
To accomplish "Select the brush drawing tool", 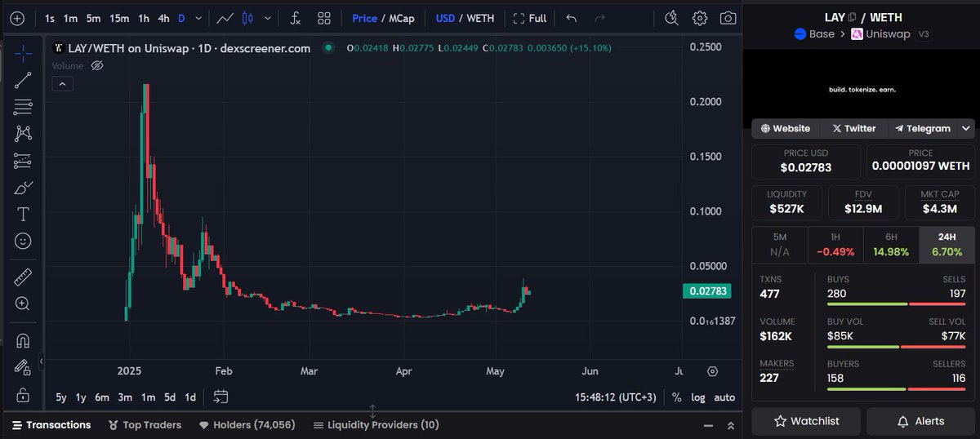I will coord(23,188).
